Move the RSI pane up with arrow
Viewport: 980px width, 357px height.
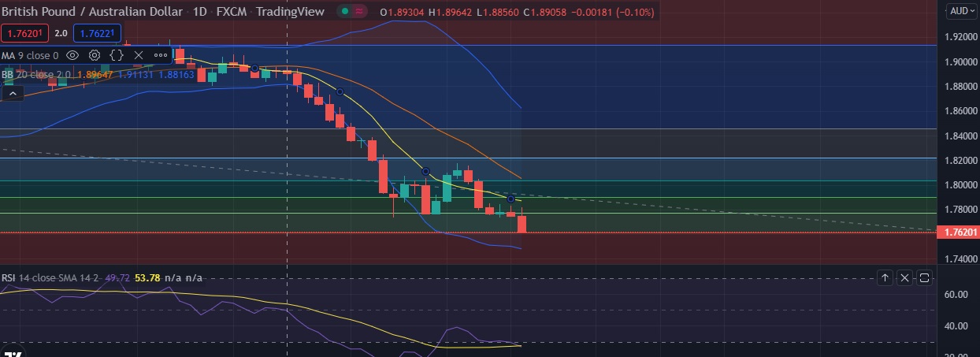click(x=885, y=277)
